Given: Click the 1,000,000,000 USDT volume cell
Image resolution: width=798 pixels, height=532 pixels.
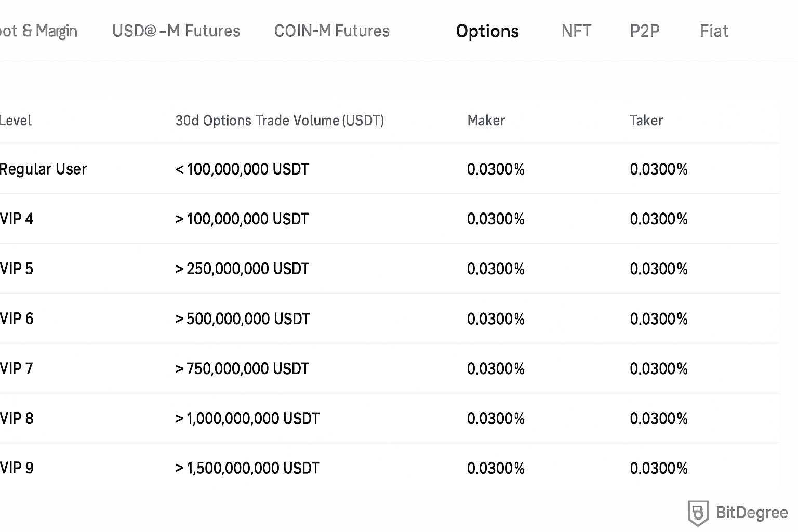Looking at the screenshot, I should 247,418.
